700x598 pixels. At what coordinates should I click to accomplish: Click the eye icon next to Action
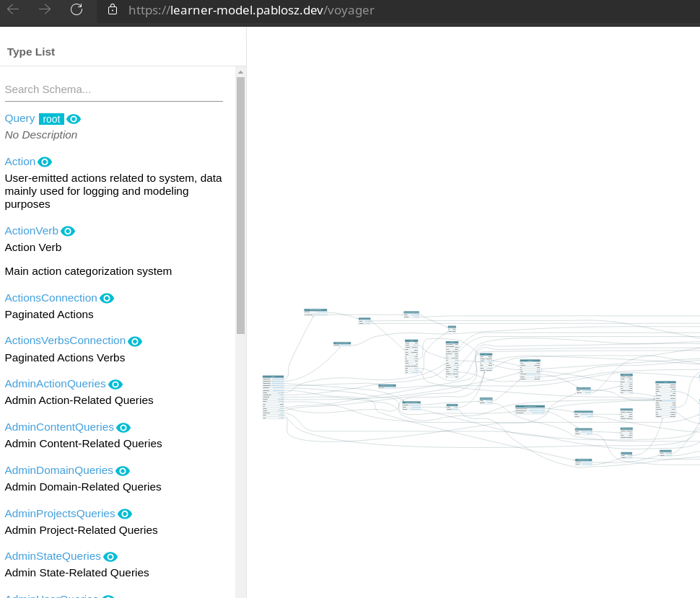tap(45, 162)
